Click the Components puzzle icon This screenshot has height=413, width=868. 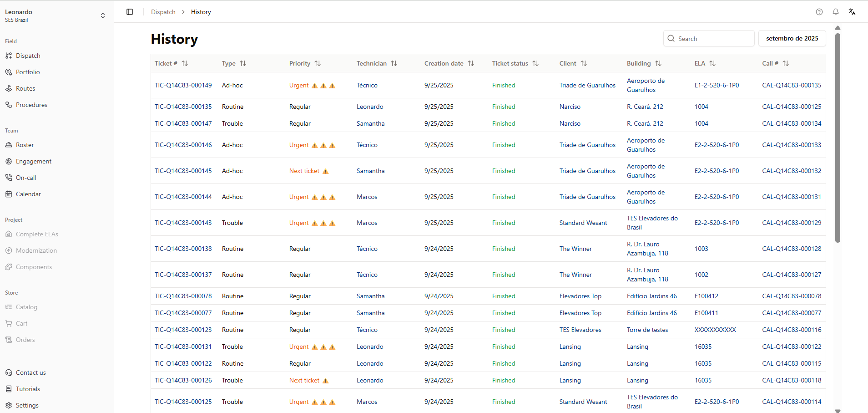tap(9, 267)
